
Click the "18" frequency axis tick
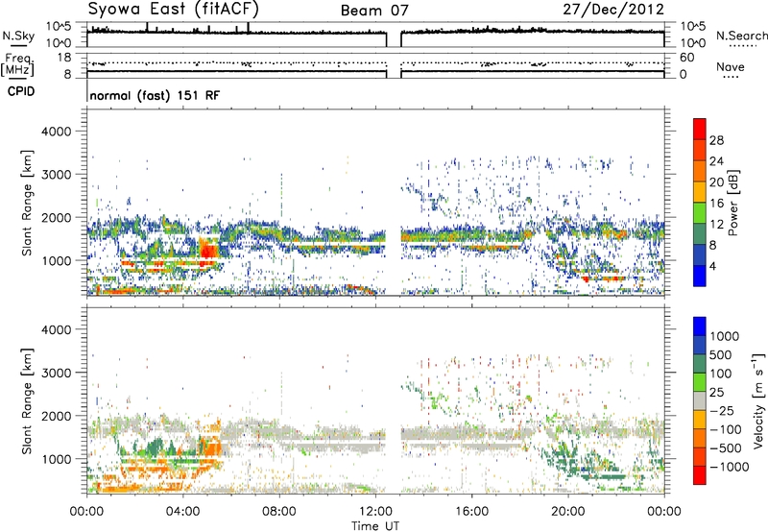point(64,58)
